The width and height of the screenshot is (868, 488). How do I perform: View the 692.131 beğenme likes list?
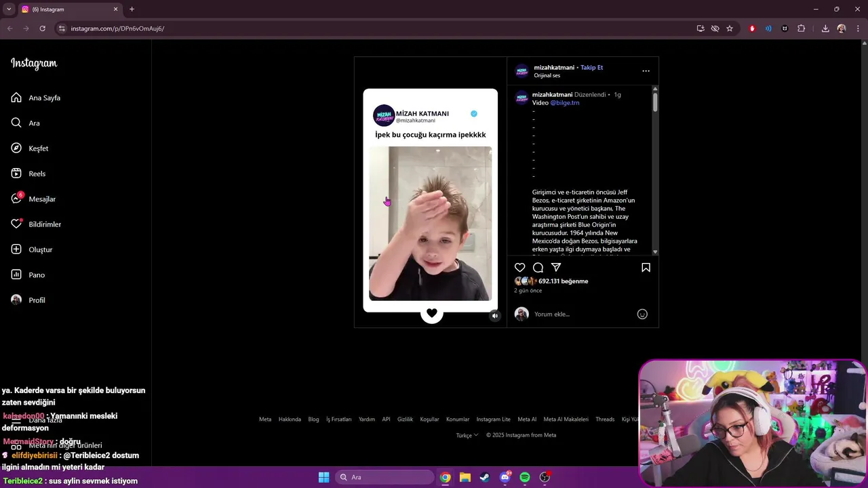click(563, 281)
